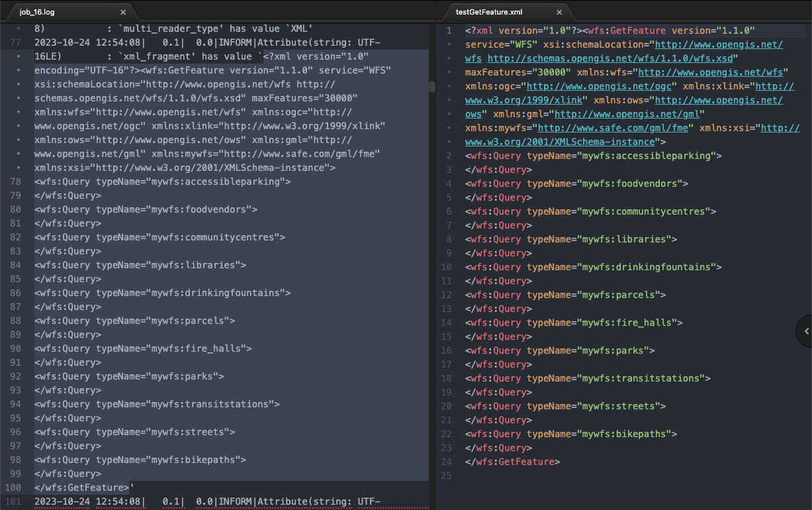Close the job_16.log tab
812x510 pixels.
pos(123,12)
